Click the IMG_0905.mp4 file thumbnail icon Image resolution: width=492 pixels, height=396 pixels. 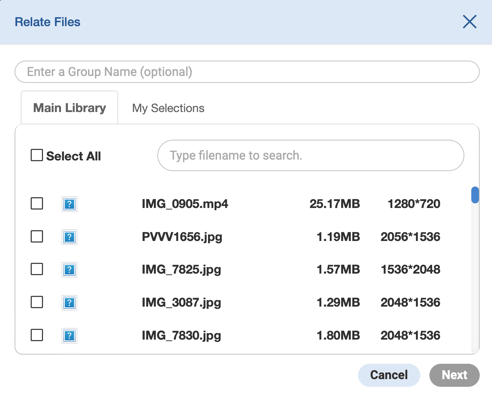click(69, 204)
